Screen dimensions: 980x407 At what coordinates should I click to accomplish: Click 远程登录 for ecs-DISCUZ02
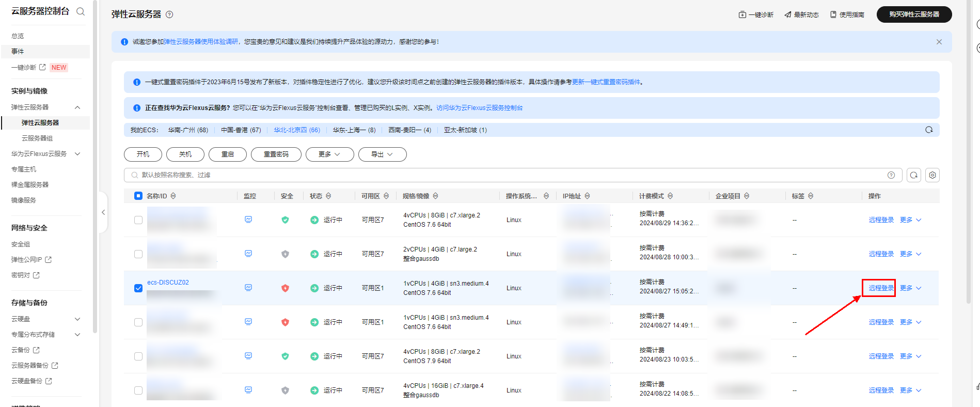click(881, 288)
